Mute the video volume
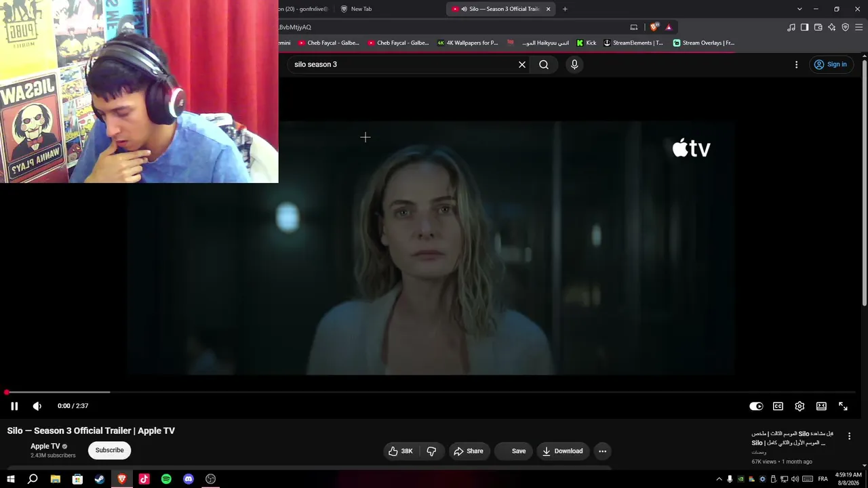The width and height of the screenshot is (868, 488). (x=37, y=406)
